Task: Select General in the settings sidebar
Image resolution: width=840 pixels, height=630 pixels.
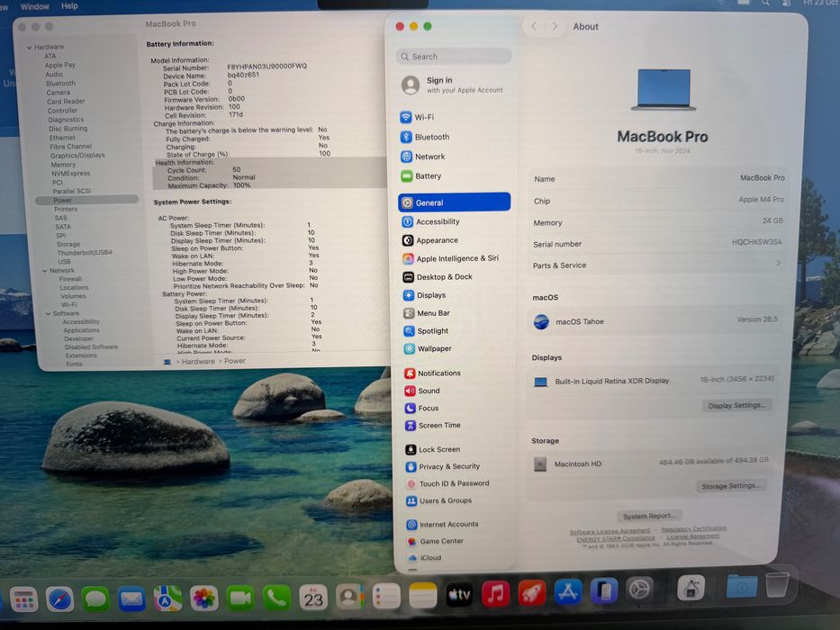Action: 455,202
